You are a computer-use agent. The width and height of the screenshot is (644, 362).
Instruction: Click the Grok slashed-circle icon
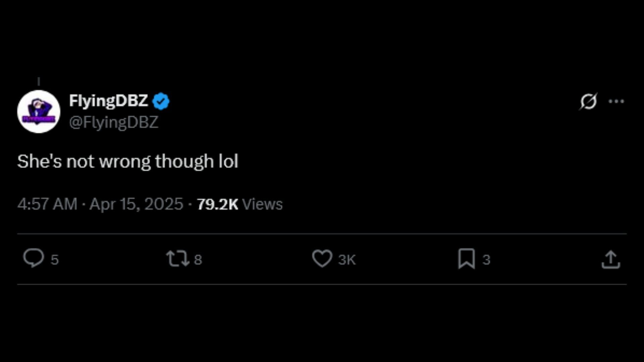588,101
